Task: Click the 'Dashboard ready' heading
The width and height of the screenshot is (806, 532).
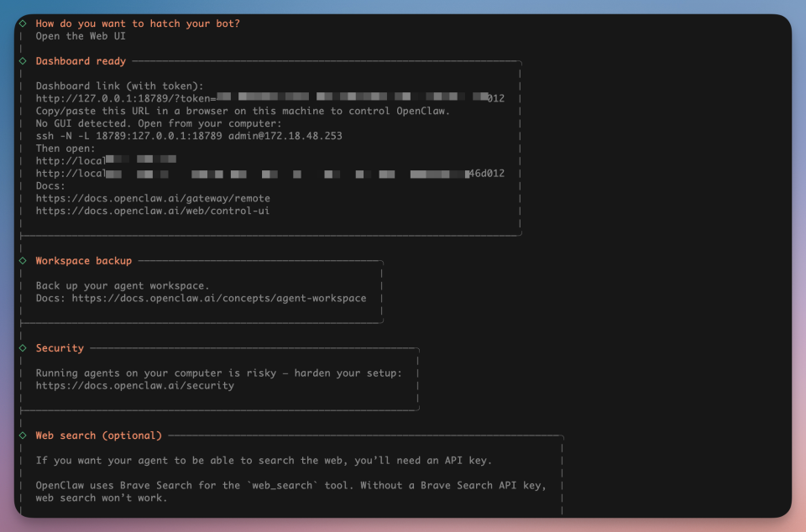Action: point(81,61)
